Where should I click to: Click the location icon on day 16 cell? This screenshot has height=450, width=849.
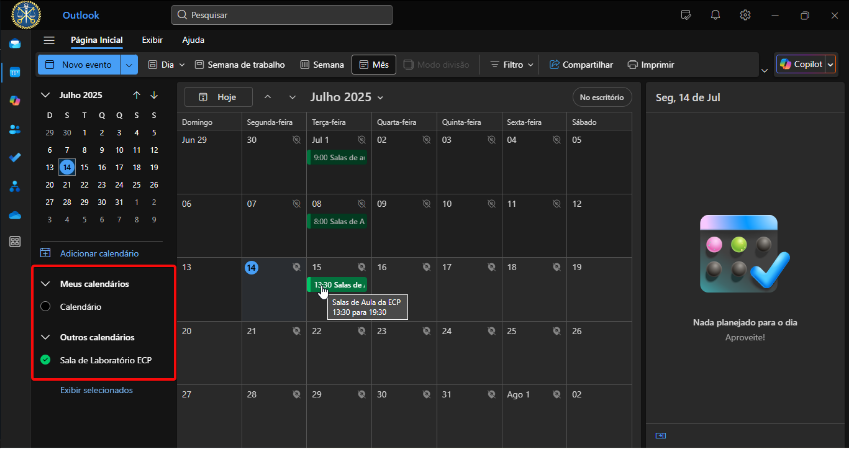(x=427, y=267)
